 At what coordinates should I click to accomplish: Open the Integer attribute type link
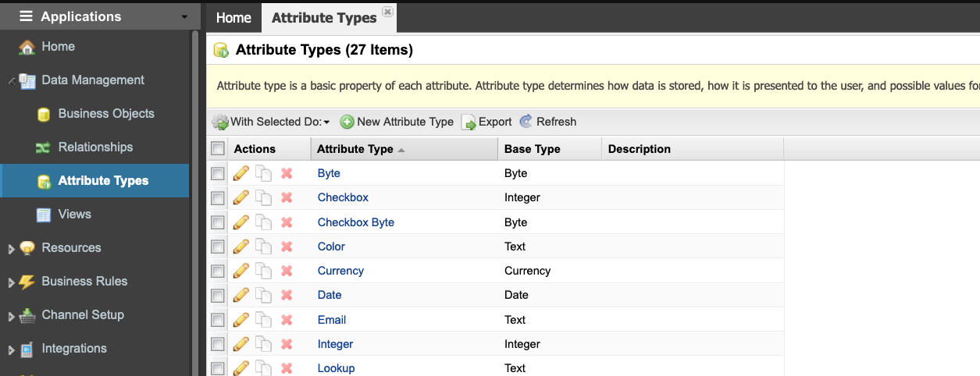coord(335,344)
